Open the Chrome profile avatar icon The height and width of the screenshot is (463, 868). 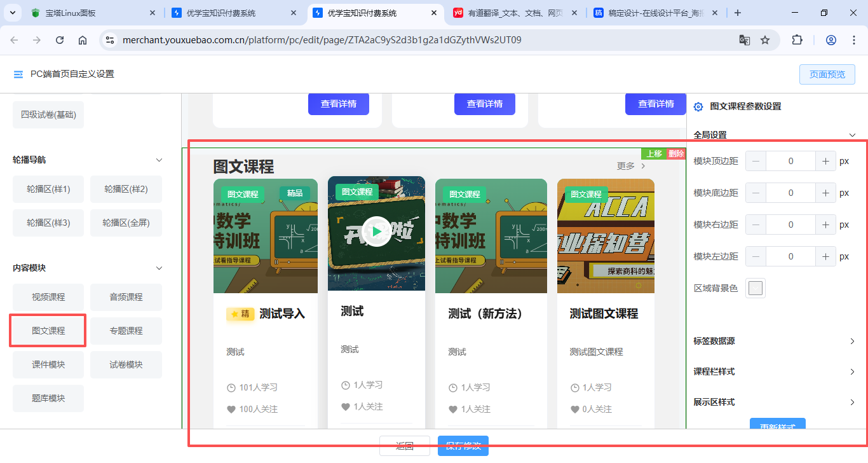tap(831, 40)
